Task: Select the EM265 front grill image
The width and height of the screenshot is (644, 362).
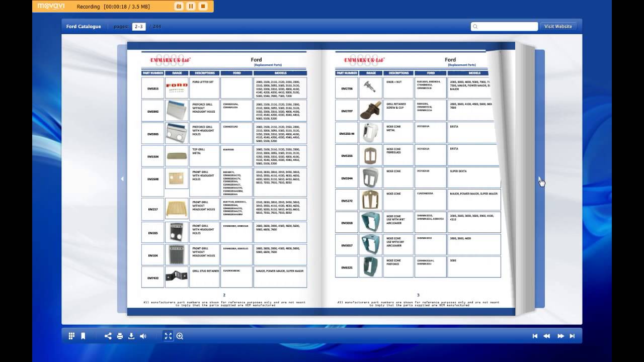Action: 177,232
